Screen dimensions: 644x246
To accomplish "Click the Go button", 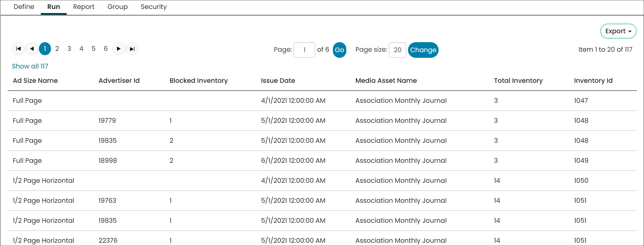I will point(340,50).
